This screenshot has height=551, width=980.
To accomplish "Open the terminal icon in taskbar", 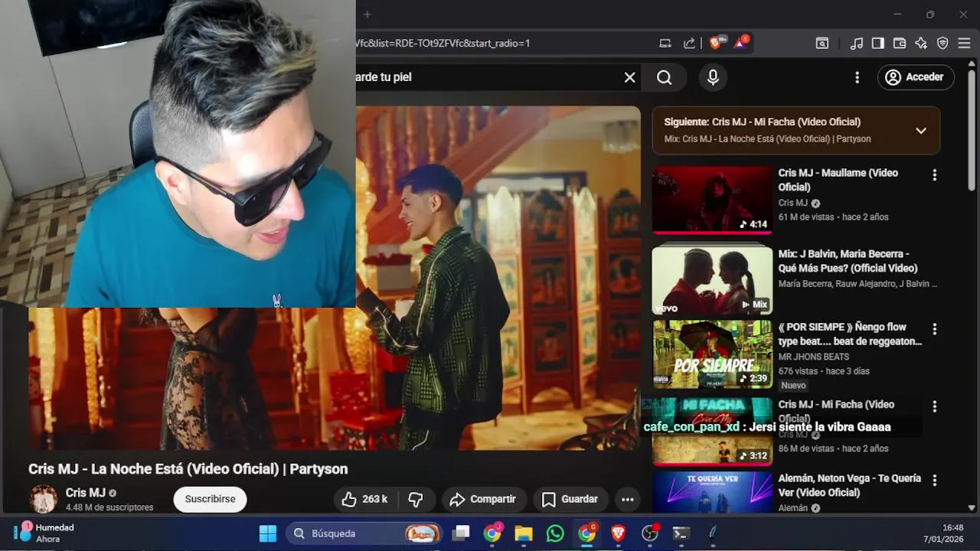I will (681, 533).
